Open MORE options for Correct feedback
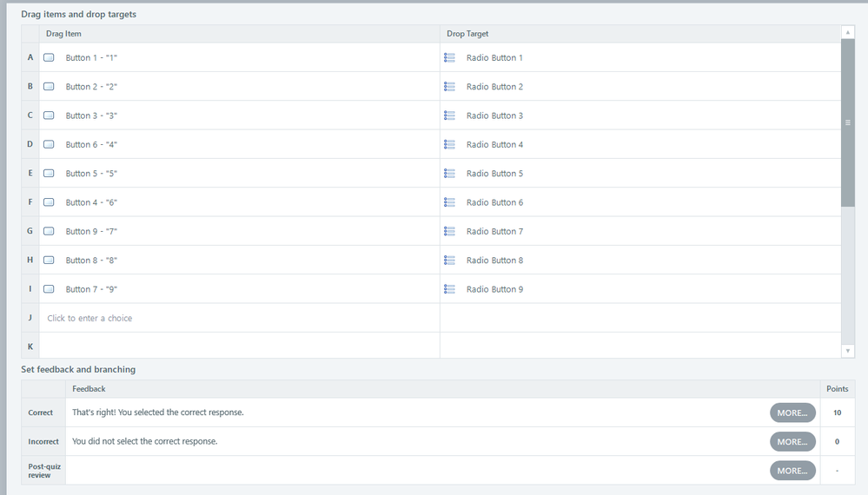The height and width of the screenshot is (495, 868). [x=792, y=412]
